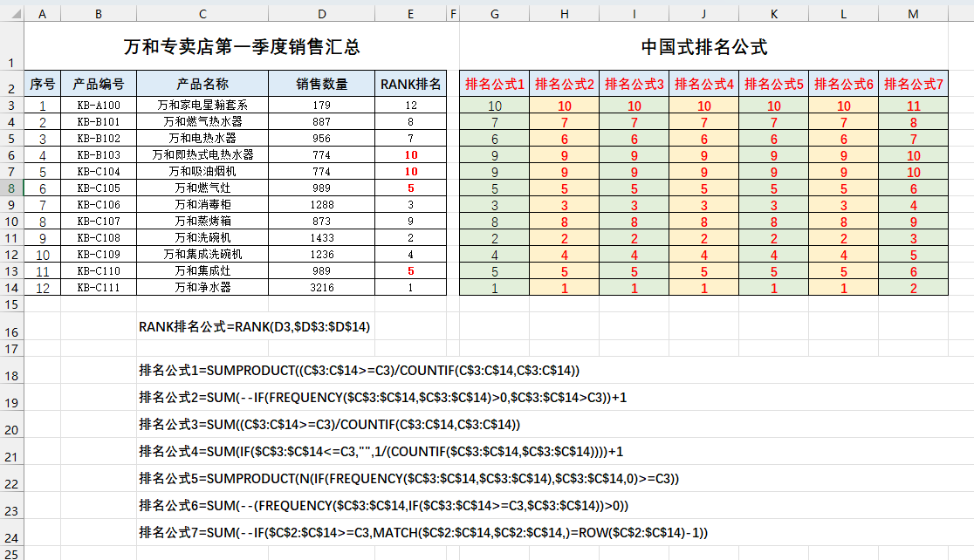Click the 'RANK排名' header cell
Viewport: 974px width, 560px height.
point(410,84)
